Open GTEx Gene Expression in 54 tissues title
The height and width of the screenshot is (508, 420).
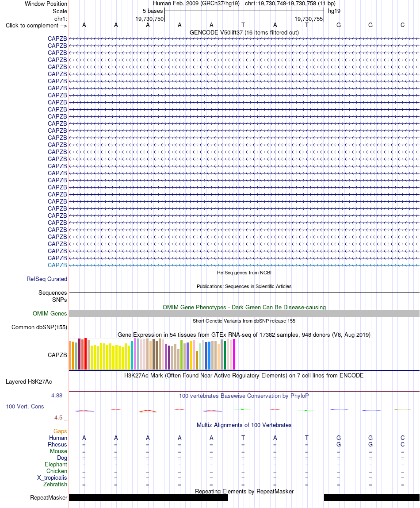click(244, 335)
